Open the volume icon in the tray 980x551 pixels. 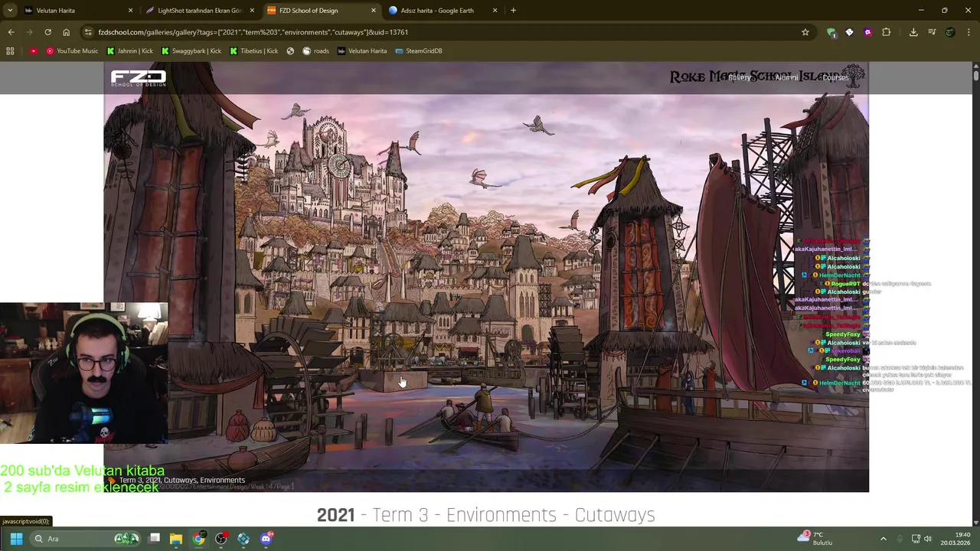928,539
